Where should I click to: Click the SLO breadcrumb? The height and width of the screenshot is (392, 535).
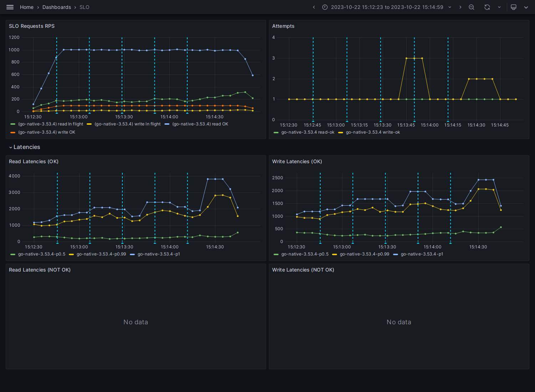click(x=85, y=7)
